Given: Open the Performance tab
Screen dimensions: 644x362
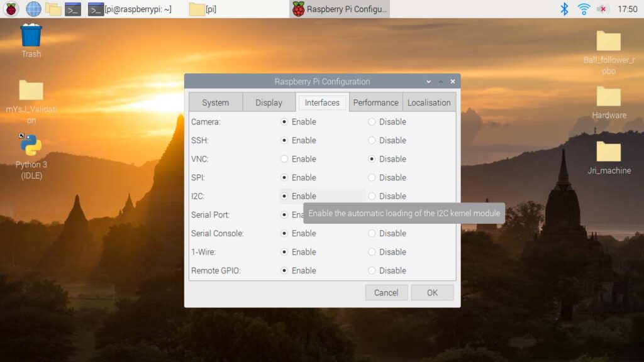Looking at the screenshot, I should 375,102.
